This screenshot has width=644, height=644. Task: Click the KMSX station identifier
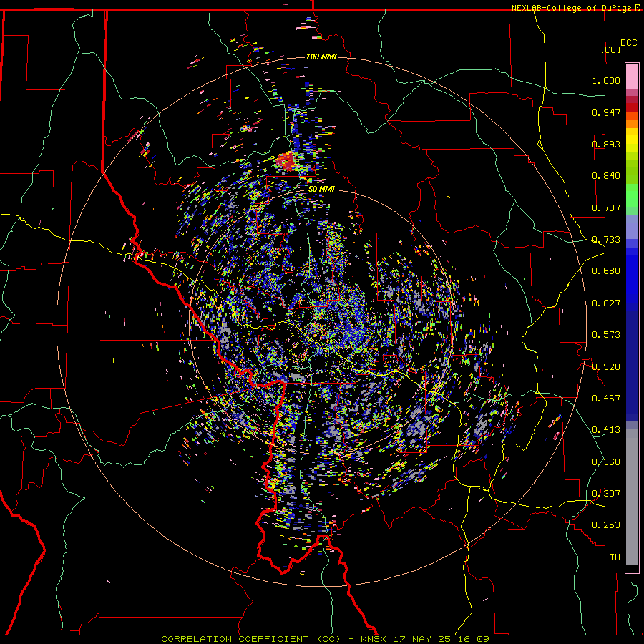(374, 639)
